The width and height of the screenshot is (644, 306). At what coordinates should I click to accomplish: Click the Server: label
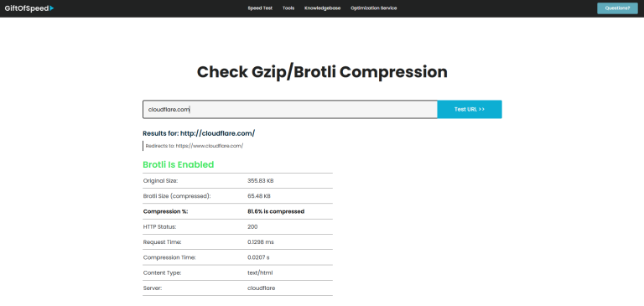click(x=153, y=288)
